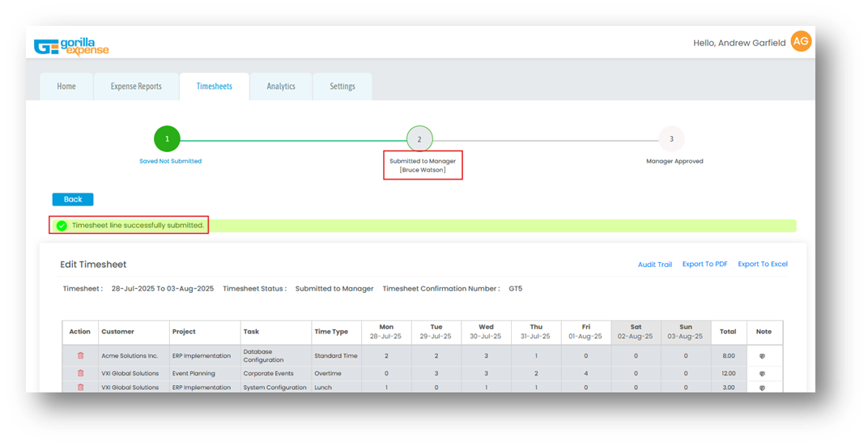Click Export To PDF

704,264
